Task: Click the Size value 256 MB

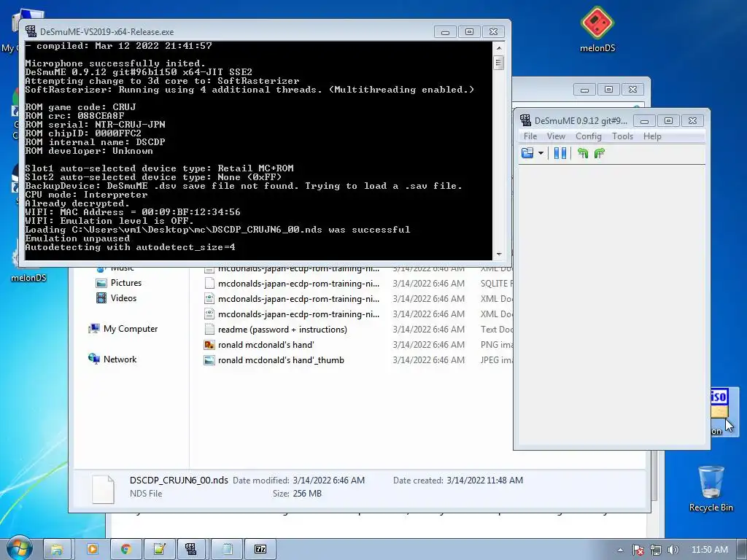Action: point(307,494)
